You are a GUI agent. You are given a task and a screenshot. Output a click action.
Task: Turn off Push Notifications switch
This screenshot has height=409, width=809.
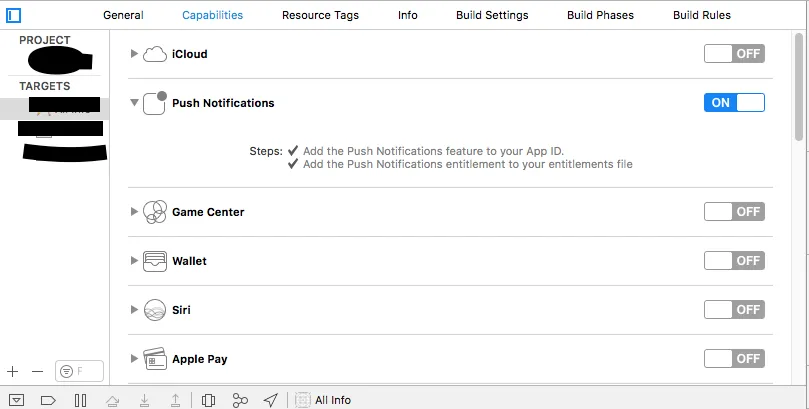(734, 102)
